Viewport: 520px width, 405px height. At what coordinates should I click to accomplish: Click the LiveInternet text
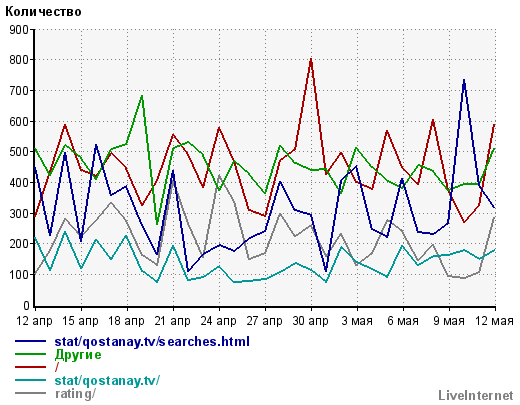(x=476, y=396)
